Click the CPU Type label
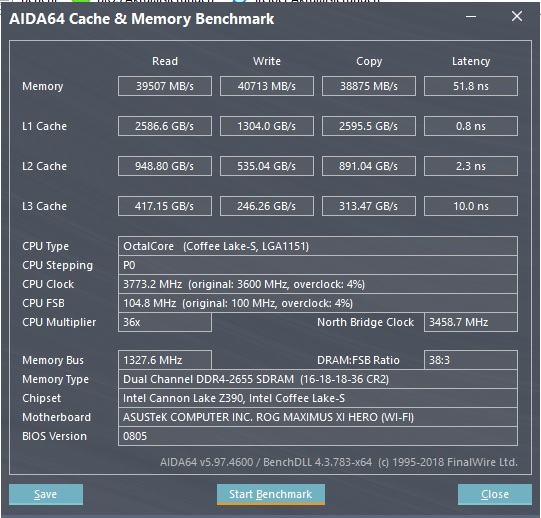 [45, 246]
